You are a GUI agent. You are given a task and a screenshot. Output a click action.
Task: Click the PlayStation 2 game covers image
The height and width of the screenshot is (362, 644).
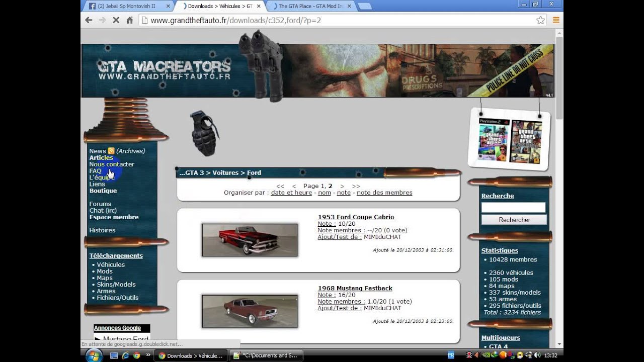click(510, 140)
